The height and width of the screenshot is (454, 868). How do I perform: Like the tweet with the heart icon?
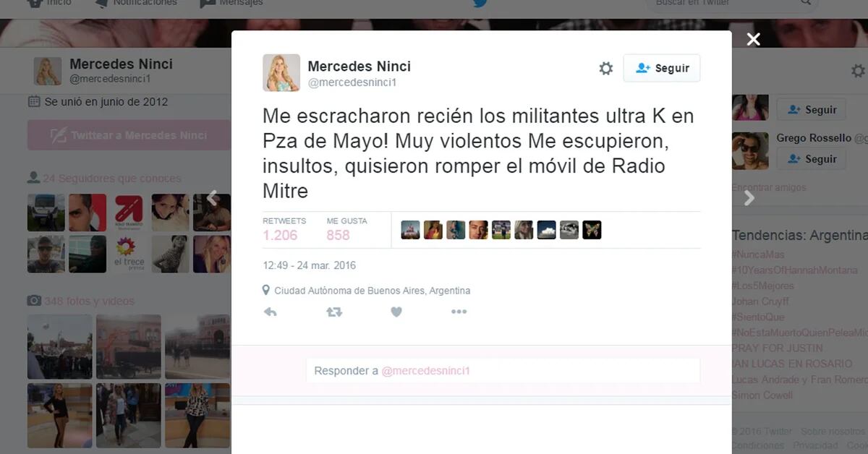[x=396, y=312]
